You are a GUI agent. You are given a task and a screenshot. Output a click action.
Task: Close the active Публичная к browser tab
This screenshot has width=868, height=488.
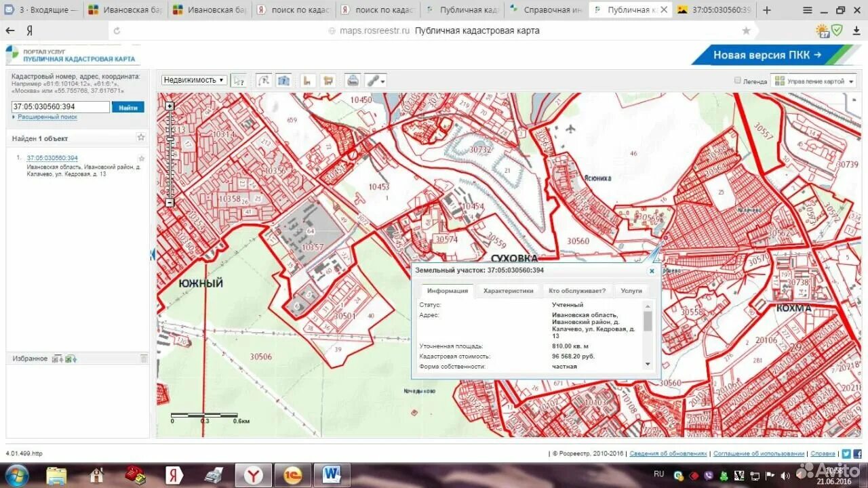[x=664, y=10]
